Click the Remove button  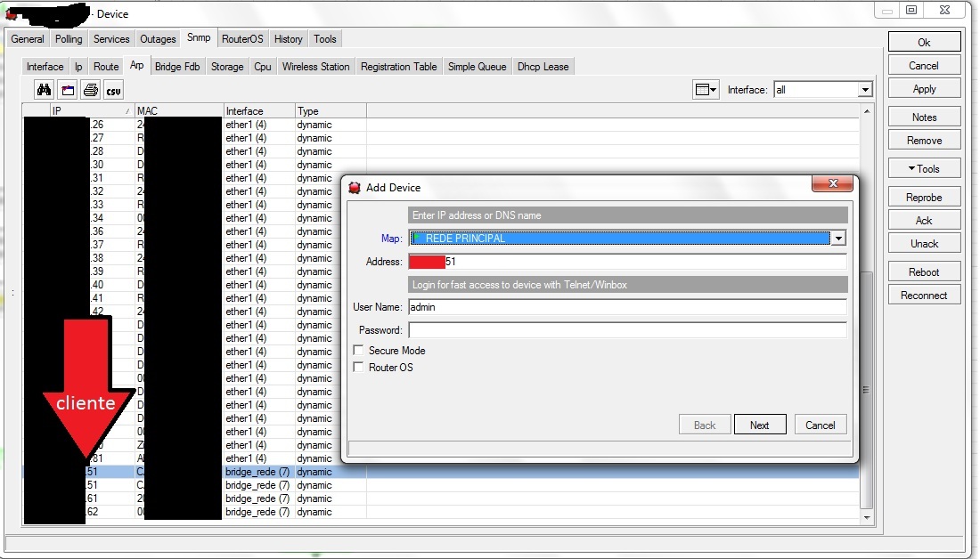click(924, 141)
